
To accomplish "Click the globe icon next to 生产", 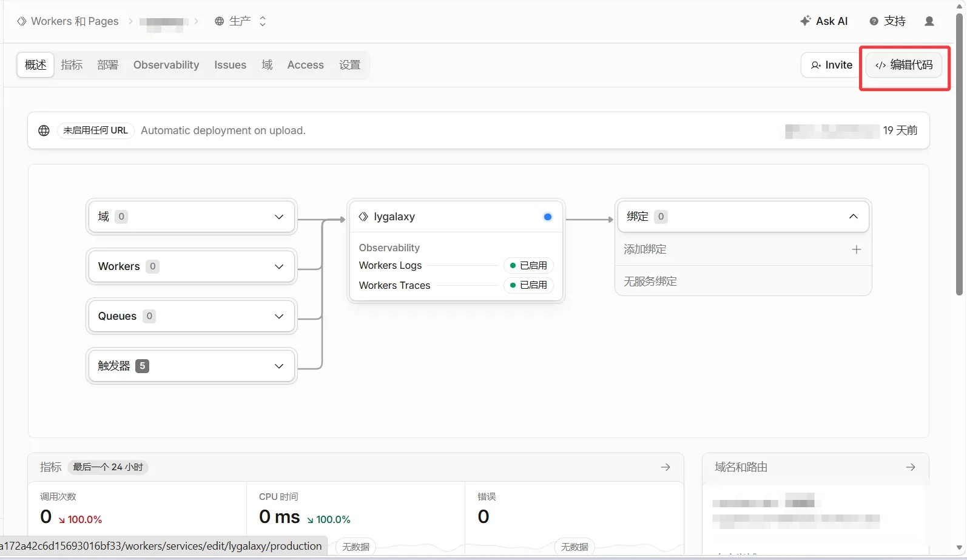I will [220, 21].
